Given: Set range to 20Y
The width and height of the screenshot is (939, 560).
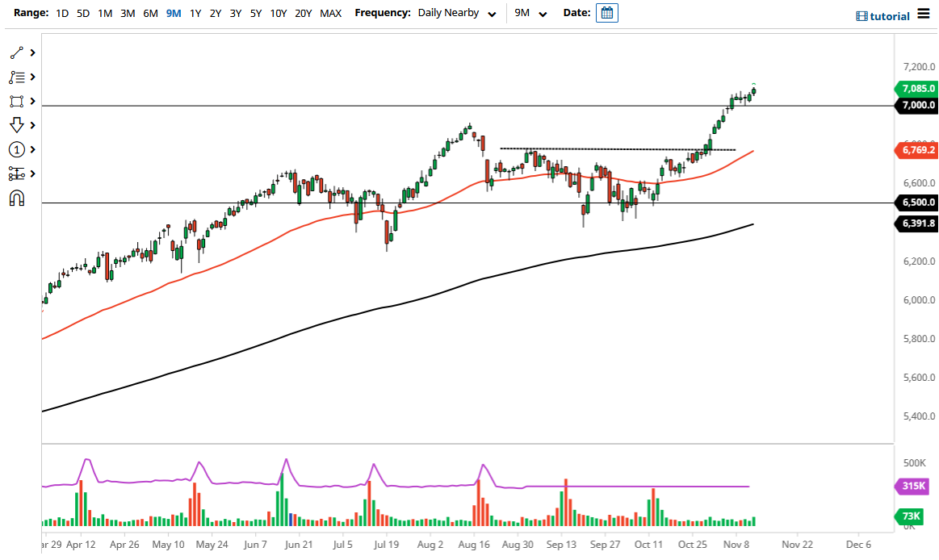Looking at the screenshot, I should [x=303, y=13].
